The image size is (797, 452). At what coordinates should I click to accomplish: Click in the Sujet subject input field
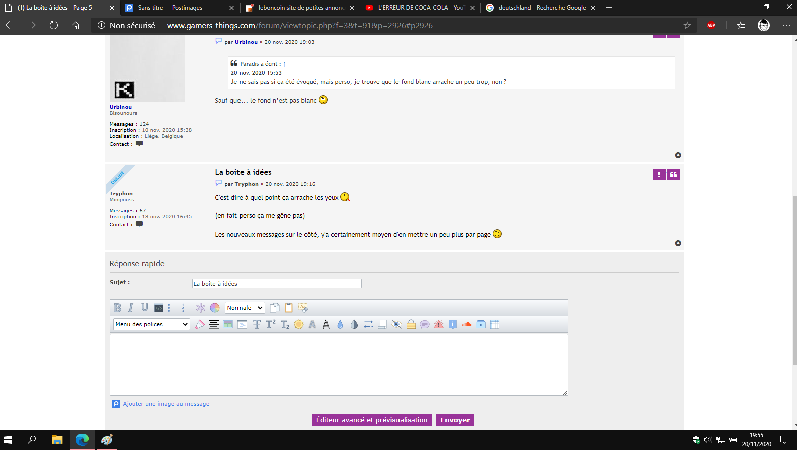tap(277, 283)
